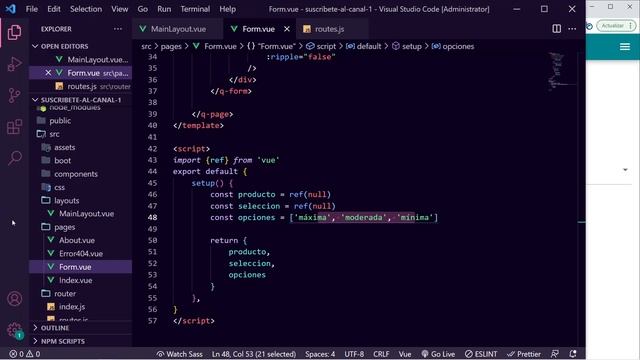640x360 pixels.
Task: Click Vue language mode in status bar
Action: click(x=405, y=354)
